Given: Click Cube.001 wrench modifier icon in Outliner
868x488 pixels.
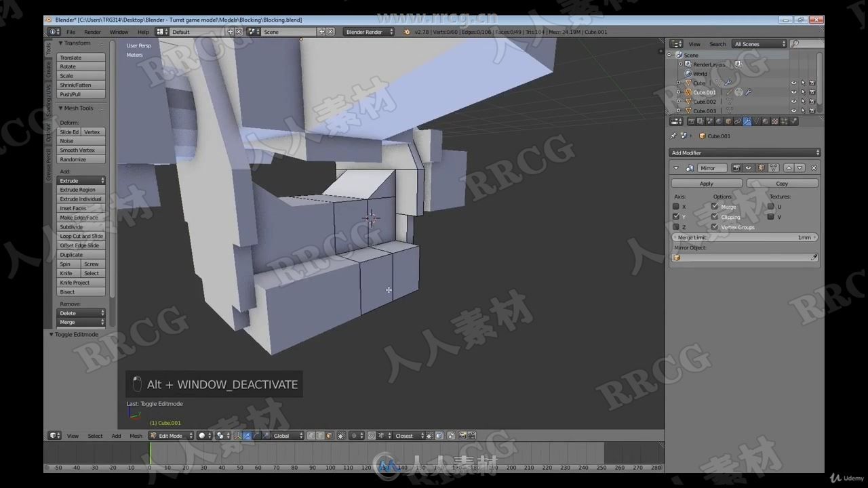Looking at the screenshot, I should [749, 92].
